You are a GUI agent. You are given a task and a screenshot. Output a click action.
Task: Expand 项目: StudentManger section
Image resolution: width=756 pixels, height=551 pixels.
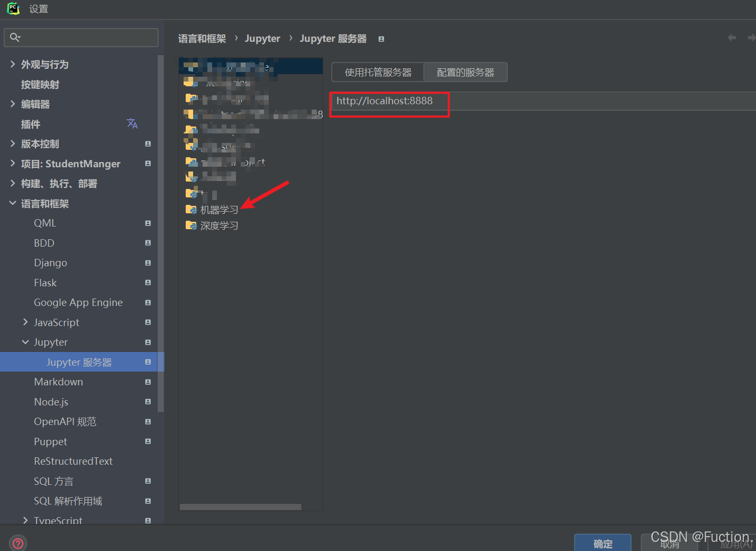click(13, 164)
